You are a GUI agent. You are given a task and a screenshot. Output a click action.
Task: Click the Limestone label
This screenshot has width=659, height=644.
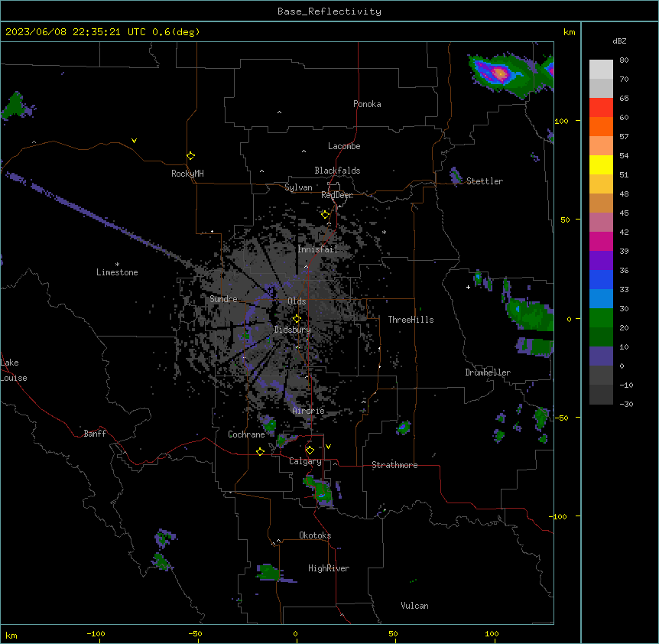pyautogui.click(x=117, y=272)
